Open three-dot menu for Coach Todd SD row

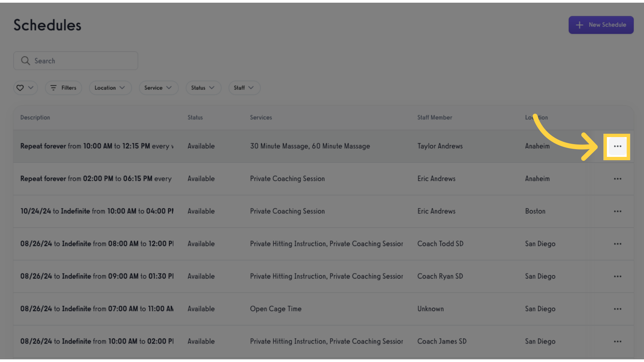[618, 244]
